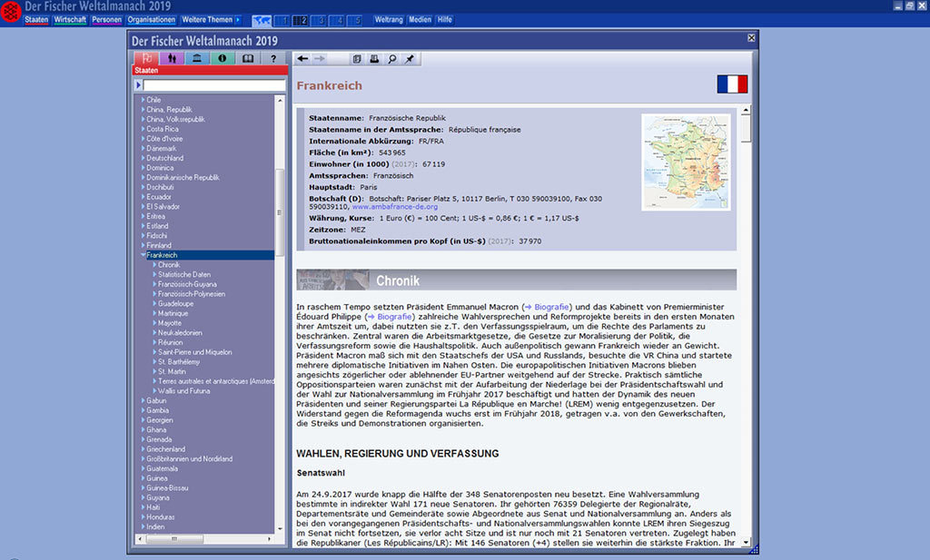Select Französisch-Guyana in the tree
The width and height of the screenshot is (930, 560).
tap(187, 284)
